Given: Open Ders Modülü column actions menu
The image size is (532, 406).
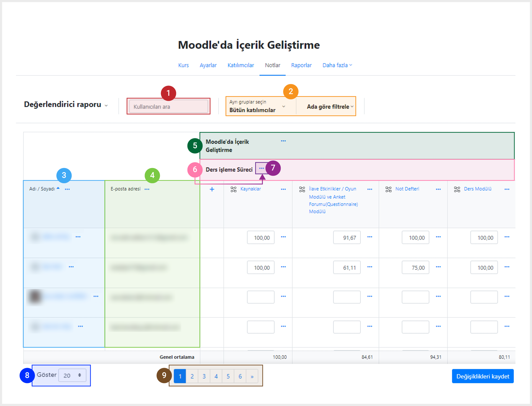Looking at the screenshot, I should click(x=507, y=189).
